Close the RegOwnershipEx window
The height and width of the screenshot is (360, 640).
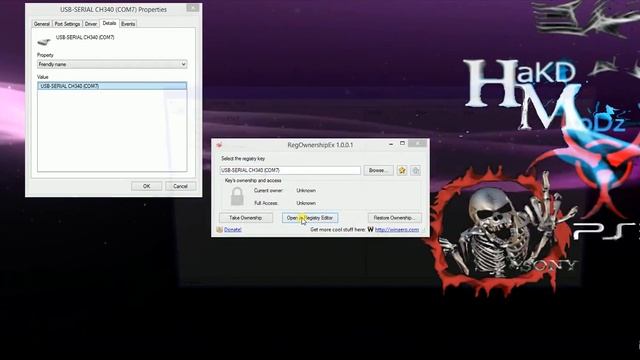[418, 143]
